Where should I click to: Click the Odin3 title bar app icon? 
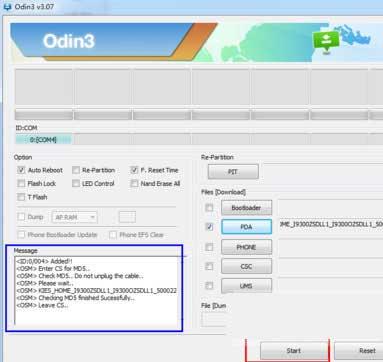point(7,6)
